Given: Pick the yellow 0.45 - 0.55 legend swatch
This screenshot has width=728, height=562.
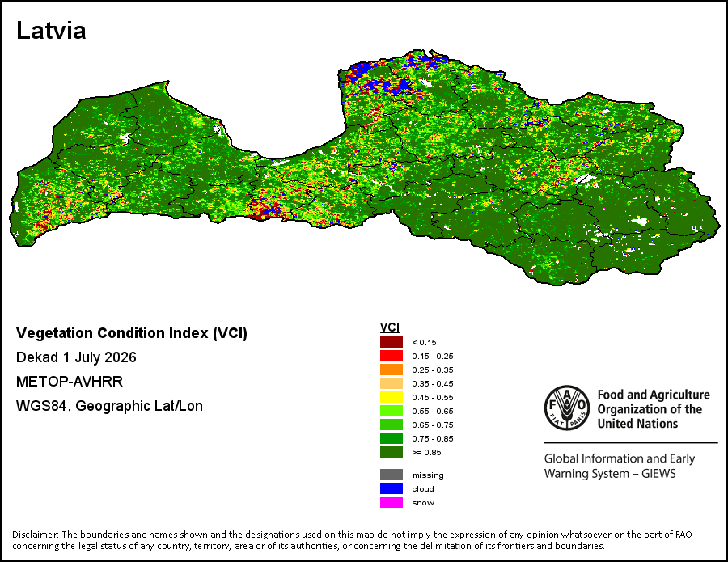Looking at the screenshot, I should [x=392, y=397].
